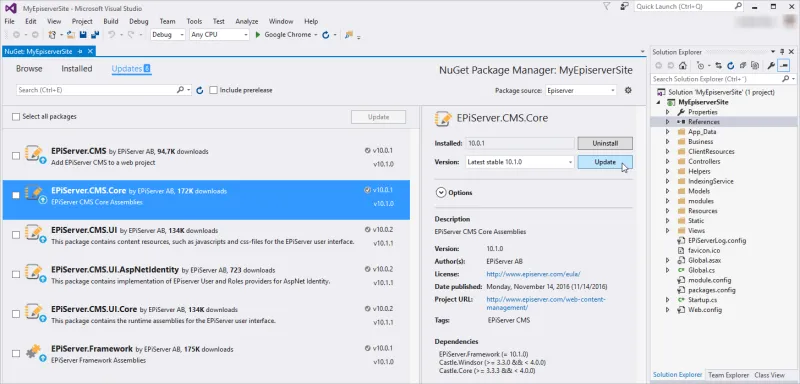Expand the References node in Solution Explorer
The width and height of the screenshot is (800, 384).
click(667, 122)
